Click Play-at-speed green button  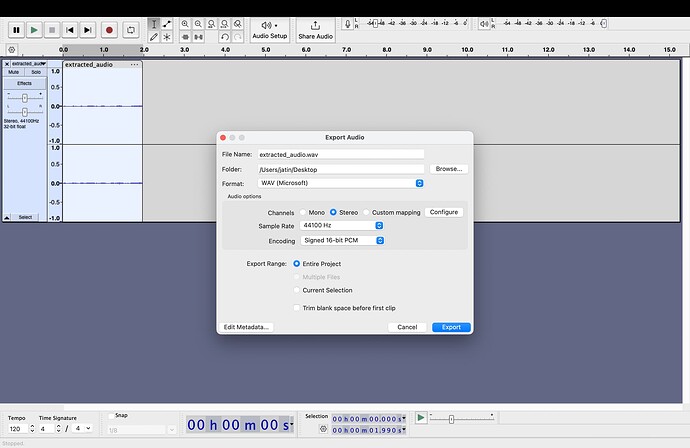421,417
